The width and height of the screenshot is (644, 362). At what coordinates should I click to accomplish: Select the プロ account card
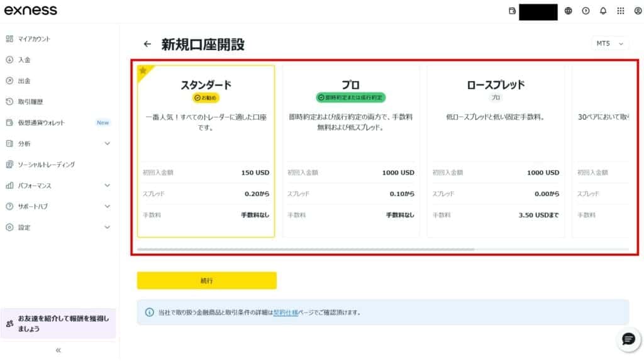click(x=351, y=151)
